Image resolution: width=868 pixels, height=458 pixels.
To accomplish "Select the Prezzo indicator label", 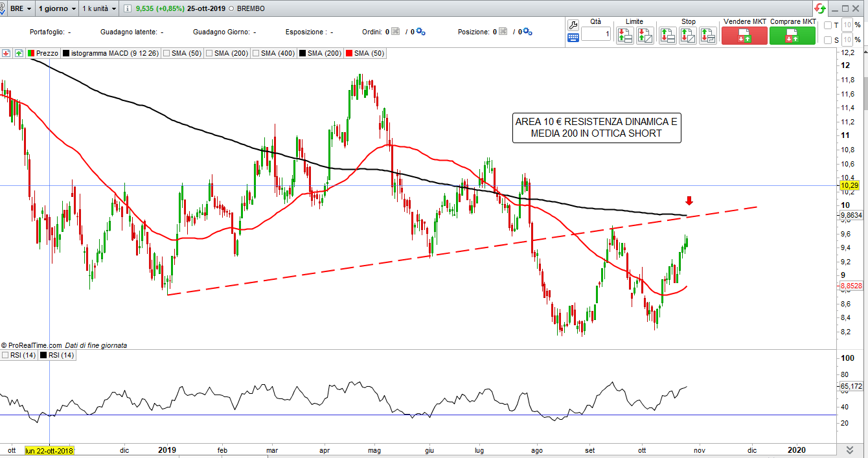I will [x=47, y=53].
